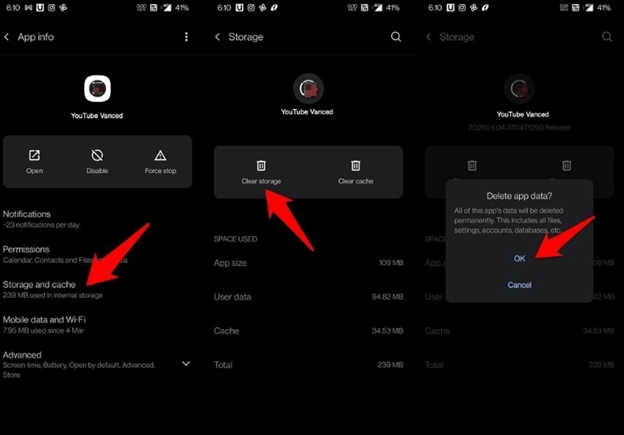Tap the Open icon in App info
The image size is (624, 435).
click(34, 155)
